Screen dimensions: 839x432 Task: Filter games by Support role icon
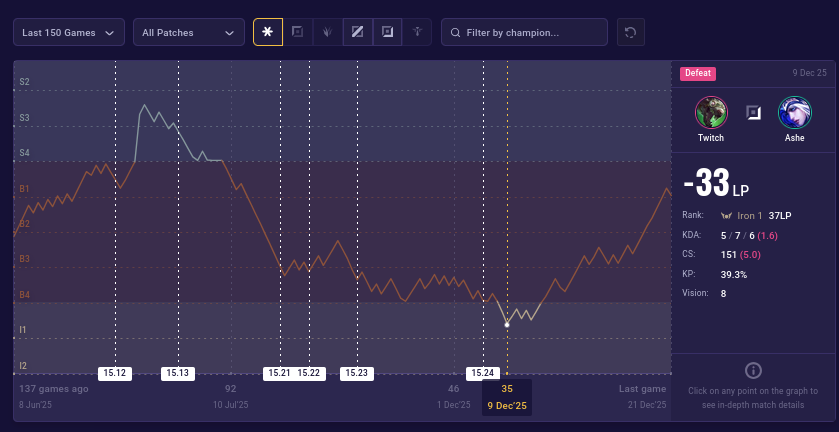[x=417, y=32]
